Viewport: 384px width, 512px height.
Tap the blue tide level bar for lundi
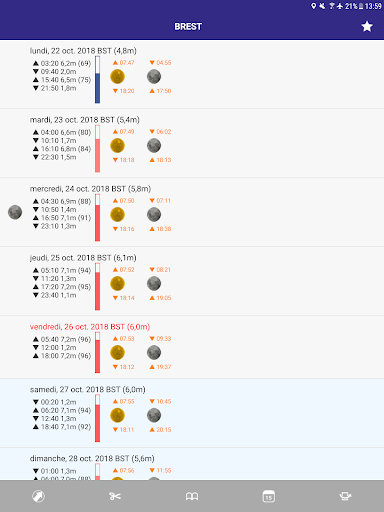(97, 79)
